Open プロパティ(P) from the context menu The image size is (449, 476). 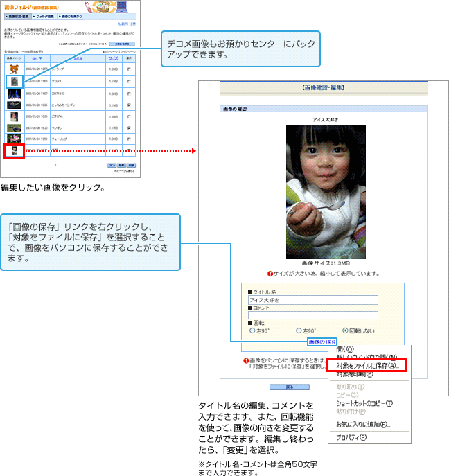351,437
